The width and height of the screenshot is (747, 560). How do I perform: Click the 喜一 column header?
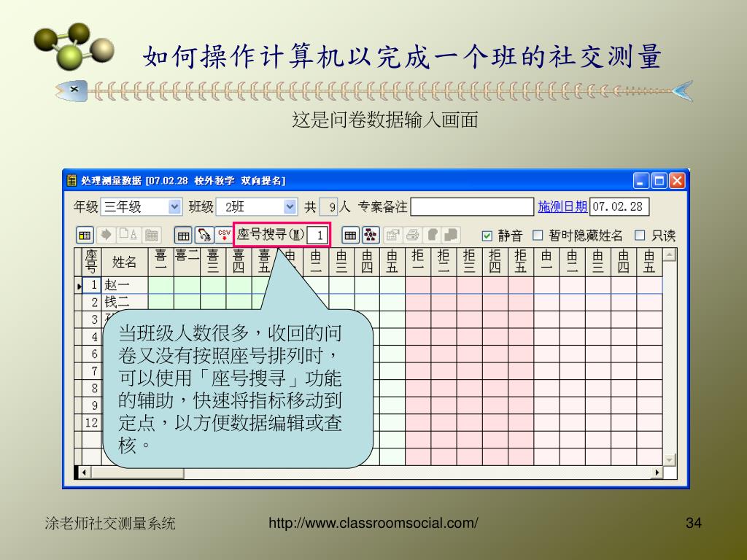161,262
